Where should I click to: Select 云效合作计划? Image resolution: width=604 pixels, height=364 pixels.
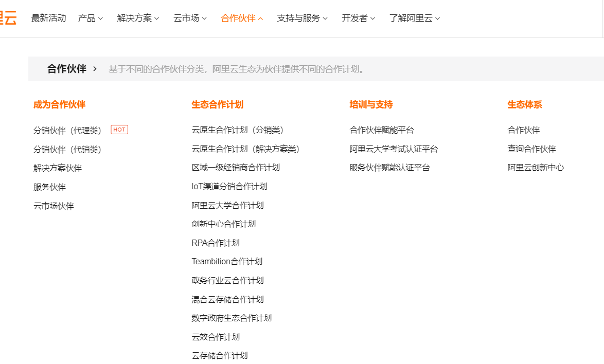tap(216, 337)
